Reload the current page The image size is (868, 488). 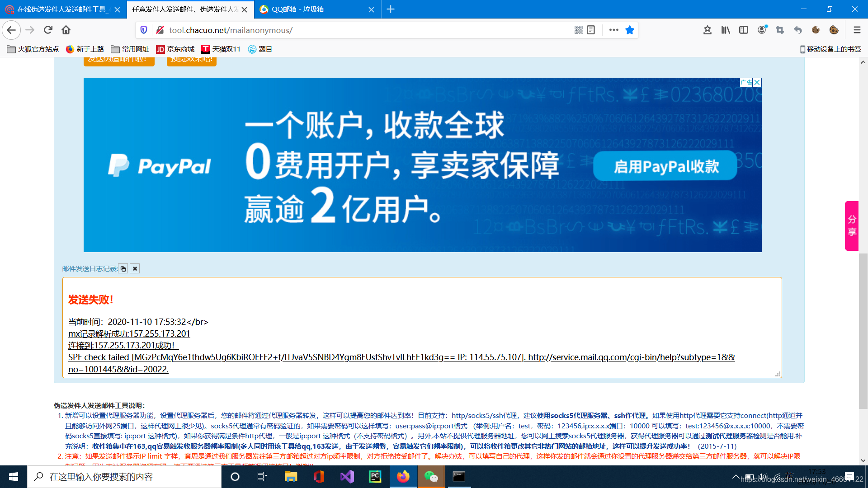(48, 30)
